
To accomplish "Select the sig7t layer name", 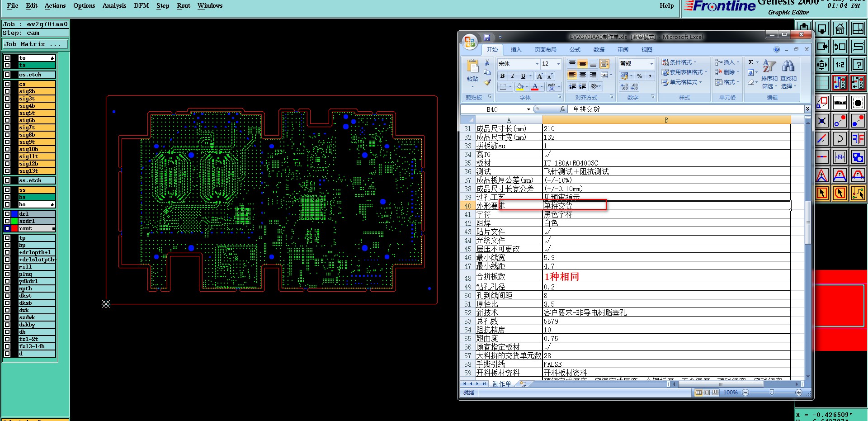I will click(x=37, y=128).
